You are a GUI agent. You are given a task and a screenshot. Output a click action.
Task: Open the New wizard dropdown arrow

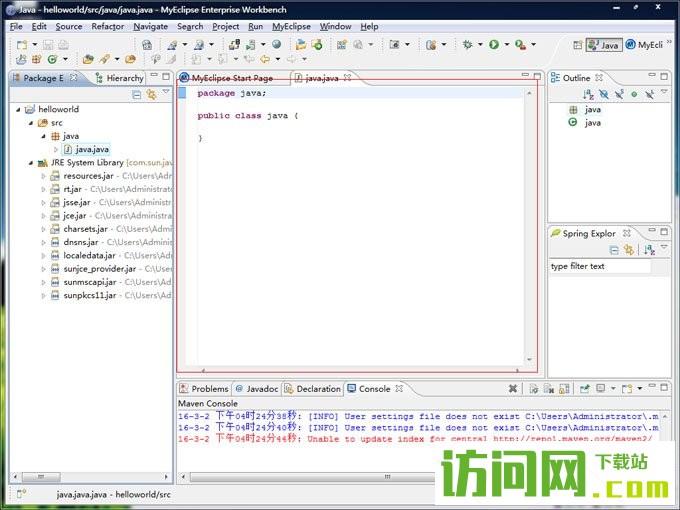tap(34, 44)
